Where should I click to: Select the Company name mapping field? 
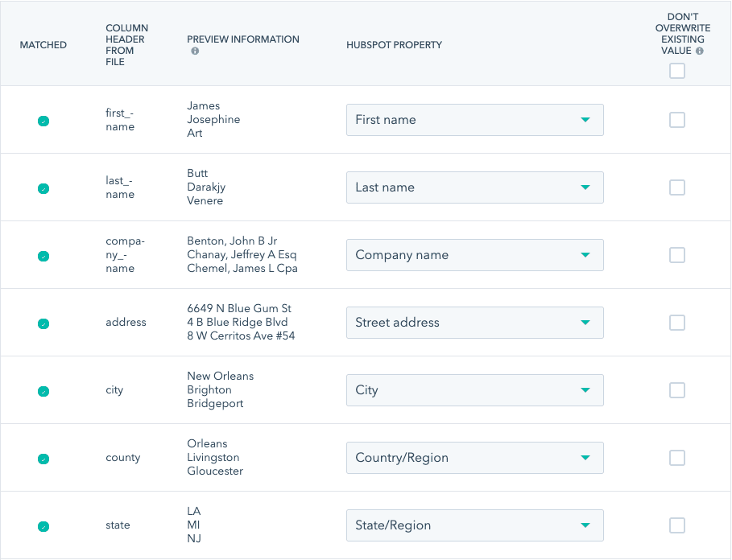[x=474, y=254]
